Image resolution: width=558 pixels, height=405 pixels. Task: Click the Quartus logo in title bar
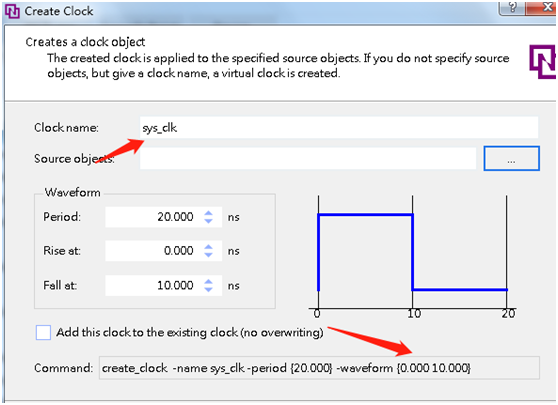click(12, 11)
